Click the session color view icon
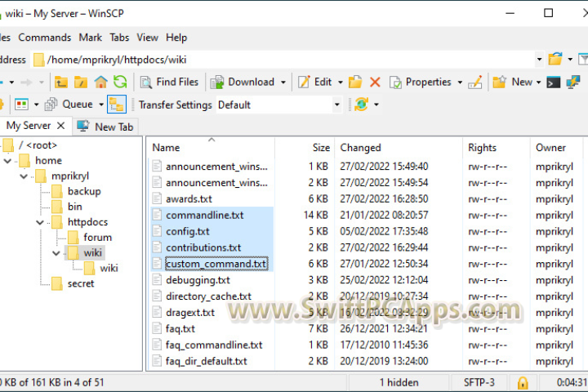The image size is (588, 392). tap(21, 105)
